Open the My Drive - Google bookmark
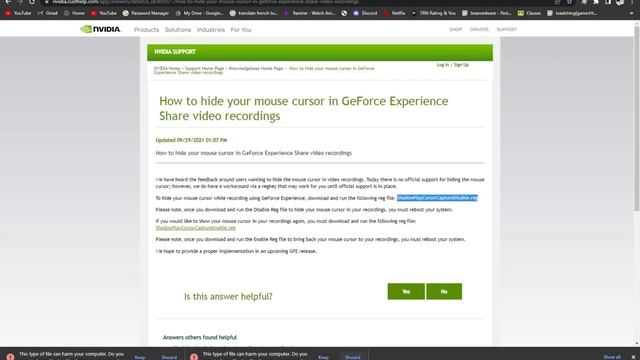Screen dimensions: 640x360 tap(199, 13)
